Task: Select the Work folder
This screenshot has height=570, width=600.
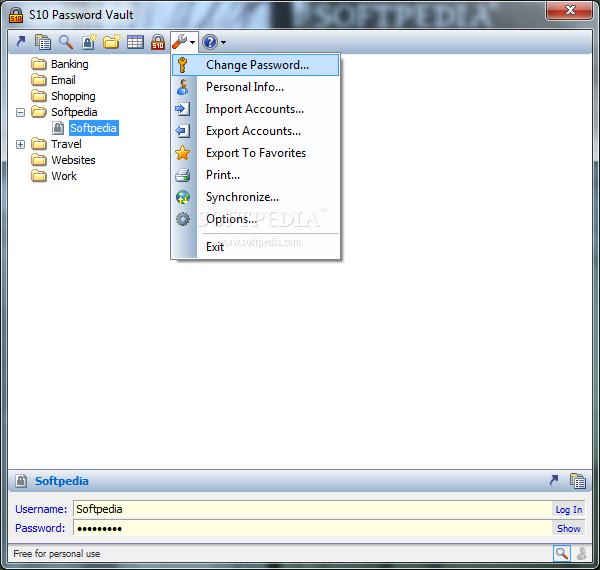Action: click(x=64, y=176)
